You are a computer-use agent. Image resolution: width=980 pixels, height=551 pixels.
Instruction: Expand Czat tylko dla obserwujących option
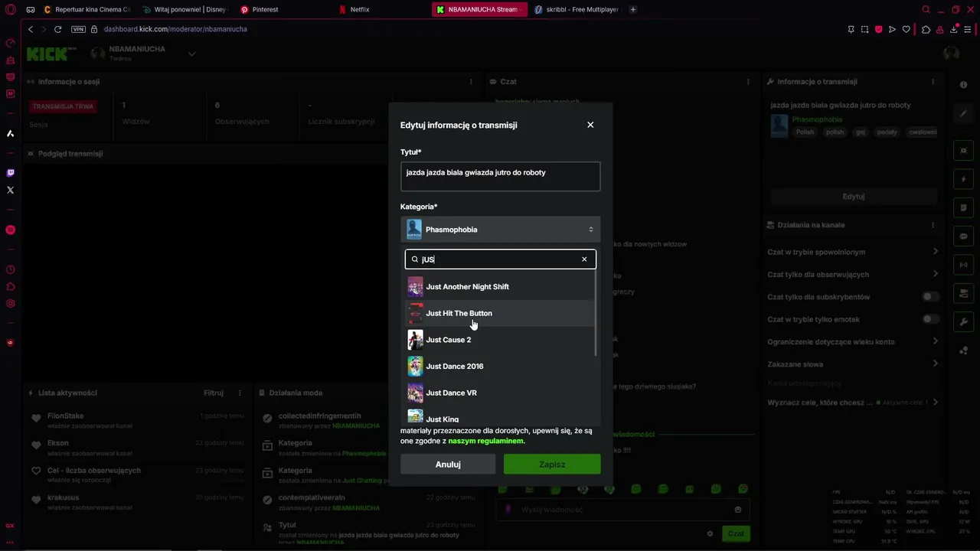coord(935,274)
